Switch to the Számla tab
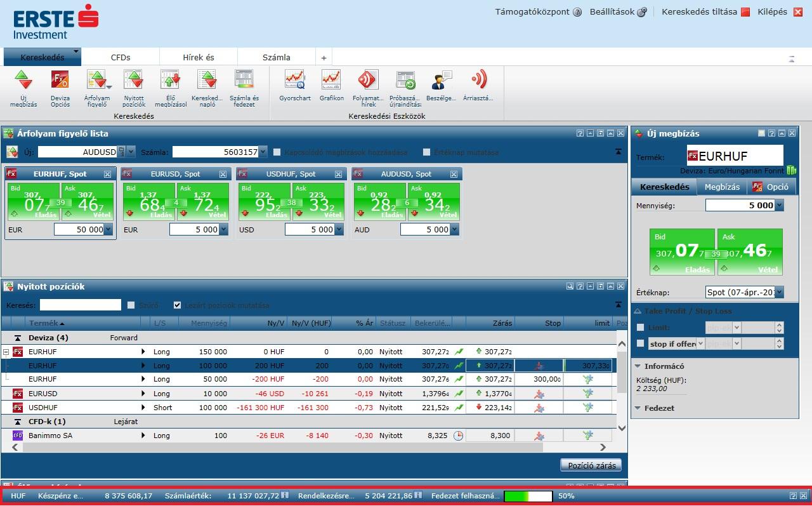 coord(277,57)
